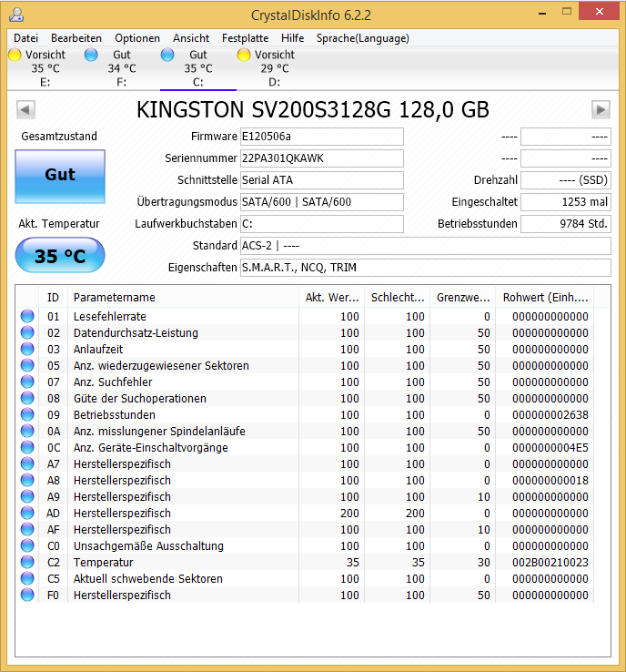The height and width of the screenshot is (672, 626).
Task: Click the Standard field ACS-2
Action: coord(426,246)
